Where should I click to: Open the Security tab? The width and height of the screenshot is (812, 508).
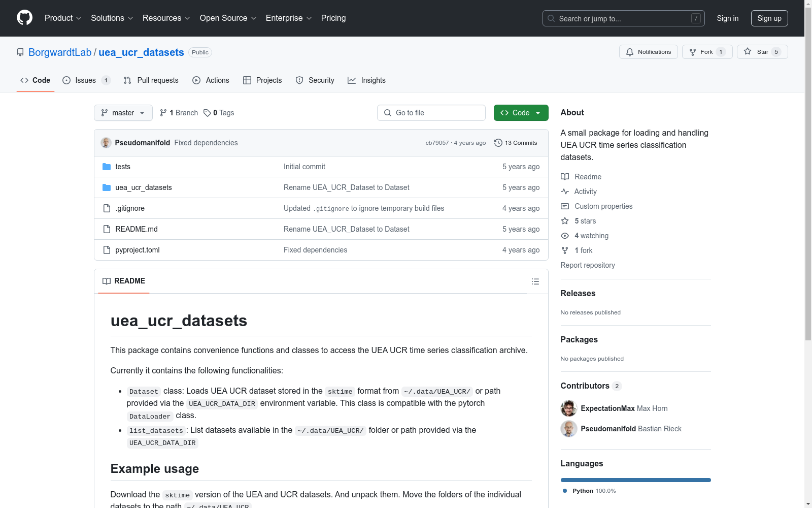315,80
